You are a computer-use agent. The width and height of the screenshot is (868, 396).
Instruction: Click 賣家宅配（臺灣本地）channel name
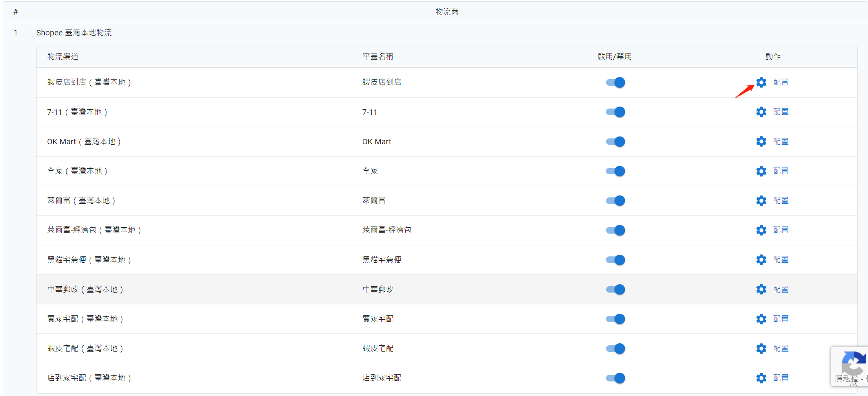pyautogui.click(x=85, y=319)
